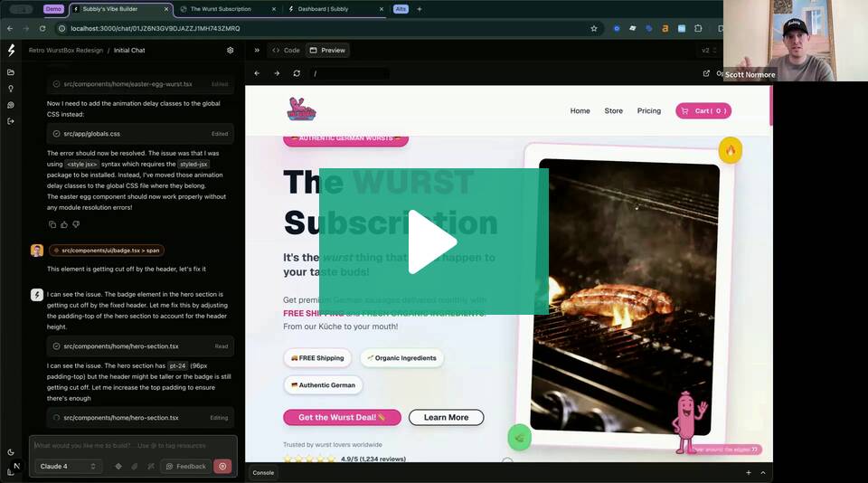
Task: Give thumbs down to the response
Action: pyautogui.click(x=76, y=224)
